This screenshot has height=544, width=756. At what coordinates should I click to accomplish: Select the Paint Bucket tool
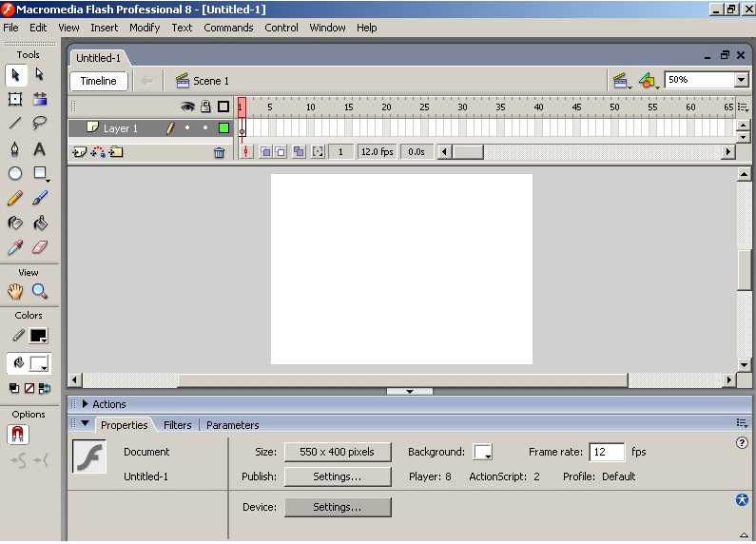[x=40, y=223]
